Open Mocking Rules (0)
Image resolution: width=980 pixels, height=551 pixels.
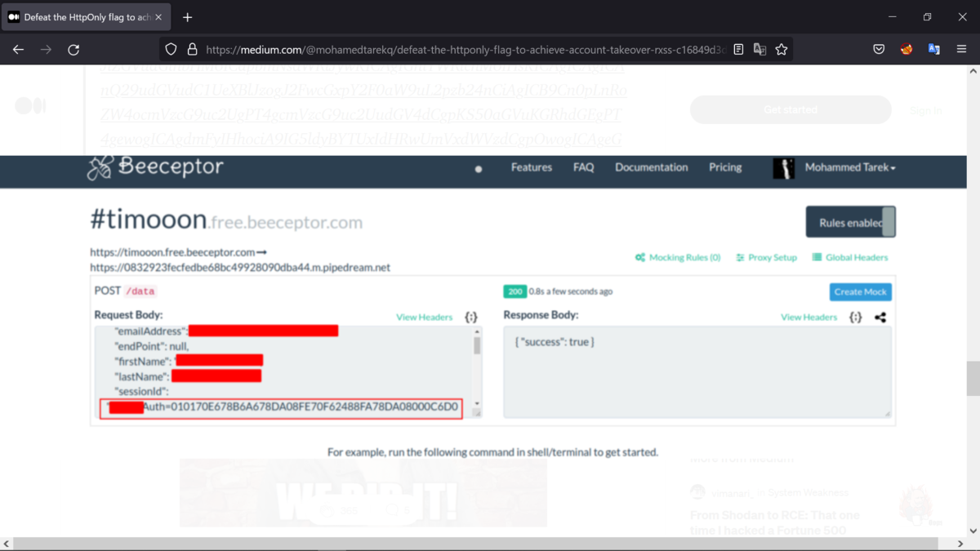678,257
